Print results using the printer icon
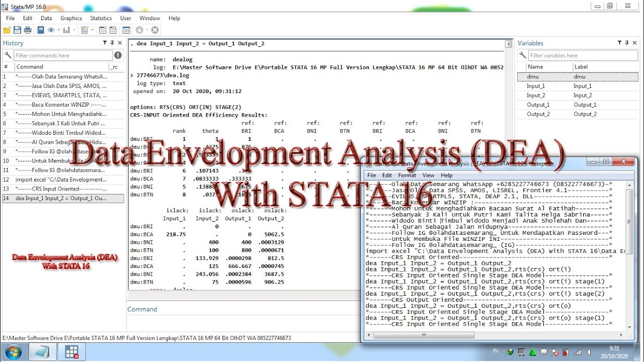 tap(28, 30)
